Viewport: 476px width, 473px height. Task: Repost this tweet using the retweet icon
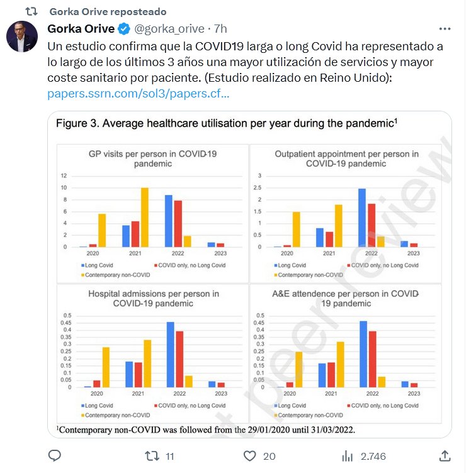point(152,456)
